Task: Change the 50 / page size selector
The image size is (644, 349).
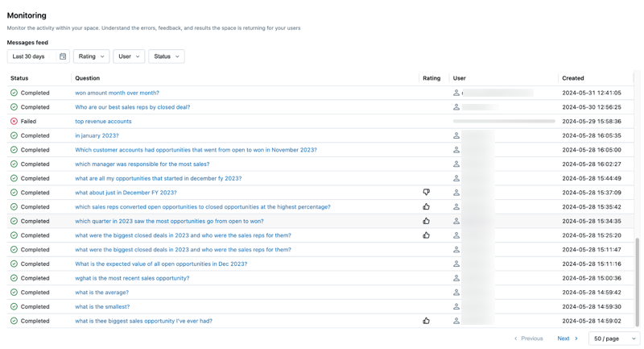Action: 614,339
